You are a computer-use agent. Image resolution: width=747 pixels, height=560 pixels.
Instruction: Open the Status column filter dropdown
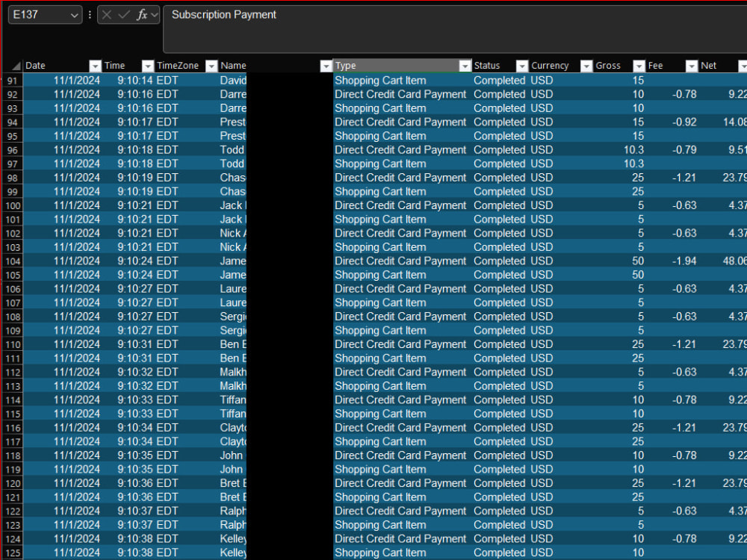coord(523,66)
